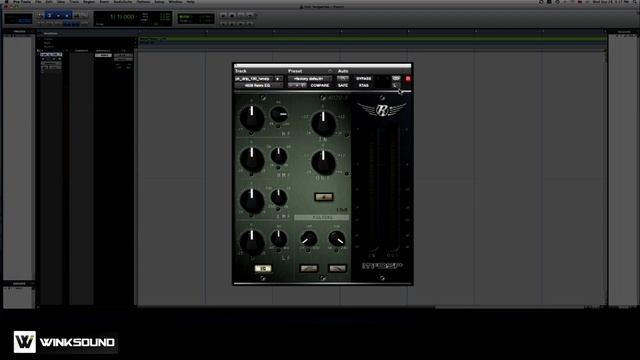Open the Help menu in the menu bar

pyautogui.click(x=191, y=2)
